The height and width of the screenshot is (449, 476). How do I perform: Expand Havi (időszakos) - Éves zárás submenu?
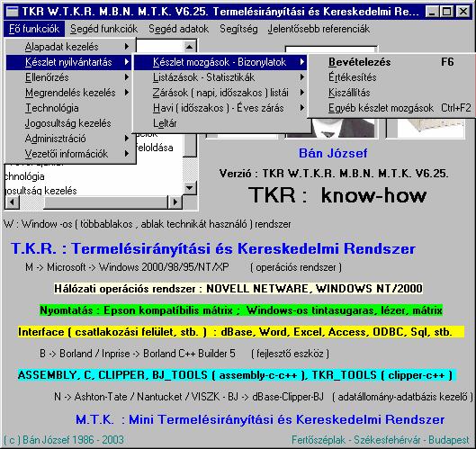220,108
